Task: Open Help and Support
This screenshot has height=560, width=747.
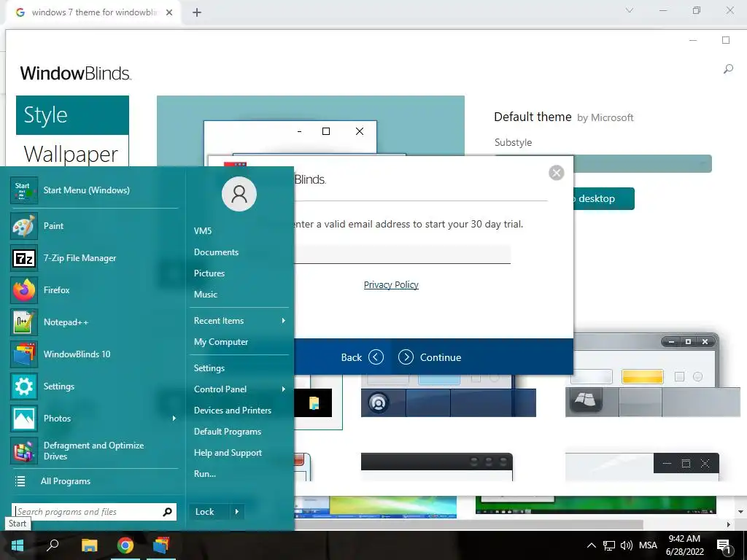Action: coord(228,453)
